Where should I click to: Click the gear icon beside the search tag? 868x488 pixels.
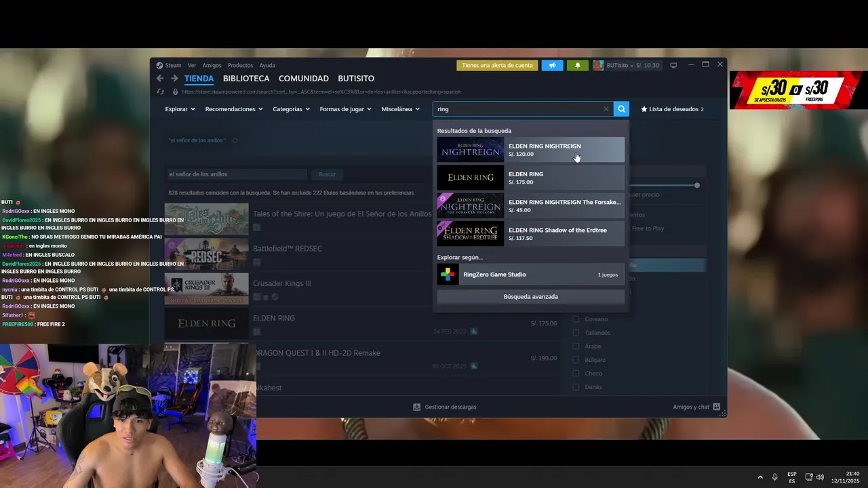(x=235, y=141)
